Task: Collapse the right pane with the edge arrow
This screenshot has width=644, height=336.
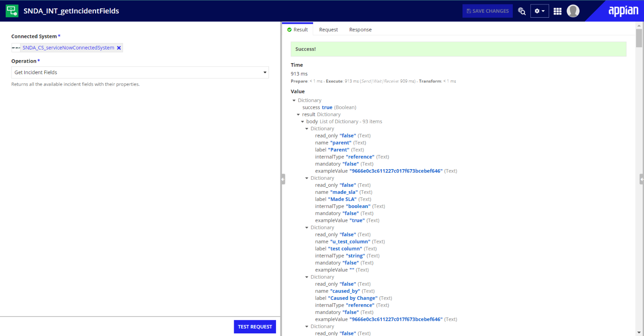Action: pos(642,179)
